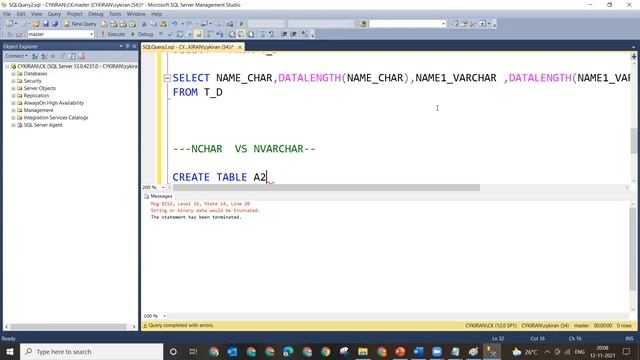The height and width of the screenshot is (360, 640).
Task: Click the Execute button
Action: point(113,34)
